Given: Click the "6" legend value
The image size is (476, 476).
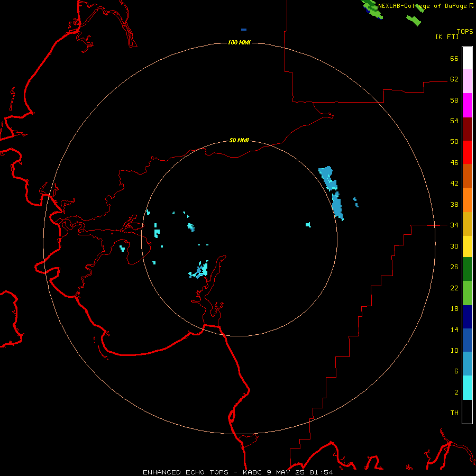Looking at the screenshot, I should tap(456, 371).
